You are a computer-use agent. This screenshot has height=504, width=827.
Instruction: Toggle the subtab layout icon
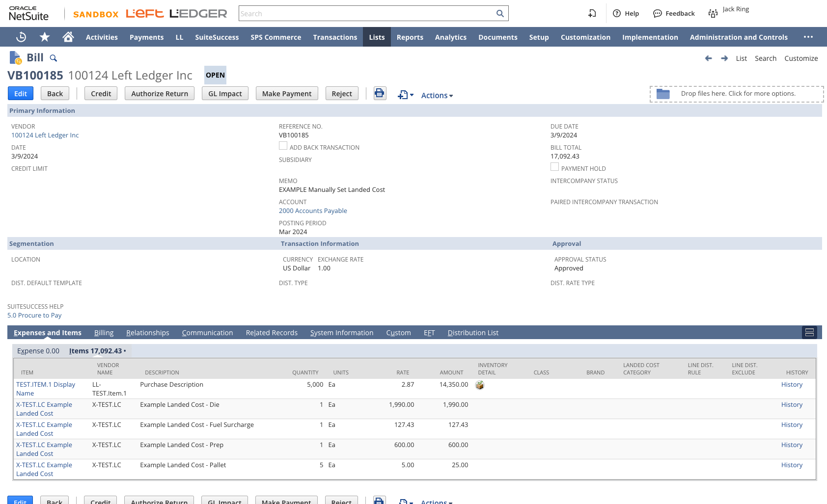tap(810, 332)
